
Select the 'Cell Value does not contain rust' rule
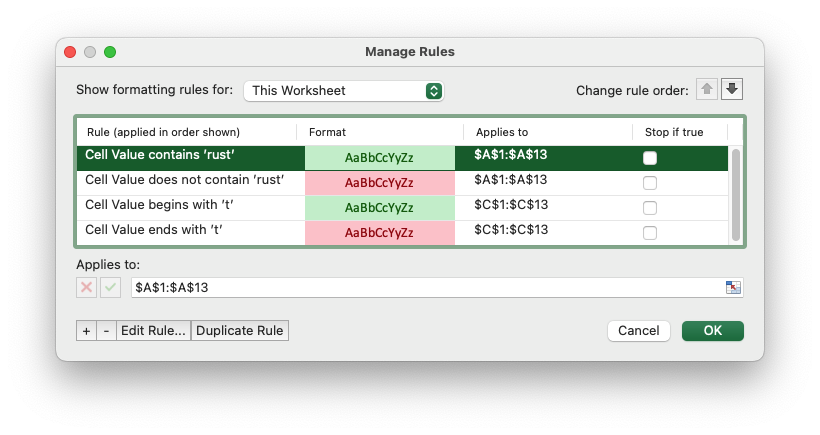185,181
